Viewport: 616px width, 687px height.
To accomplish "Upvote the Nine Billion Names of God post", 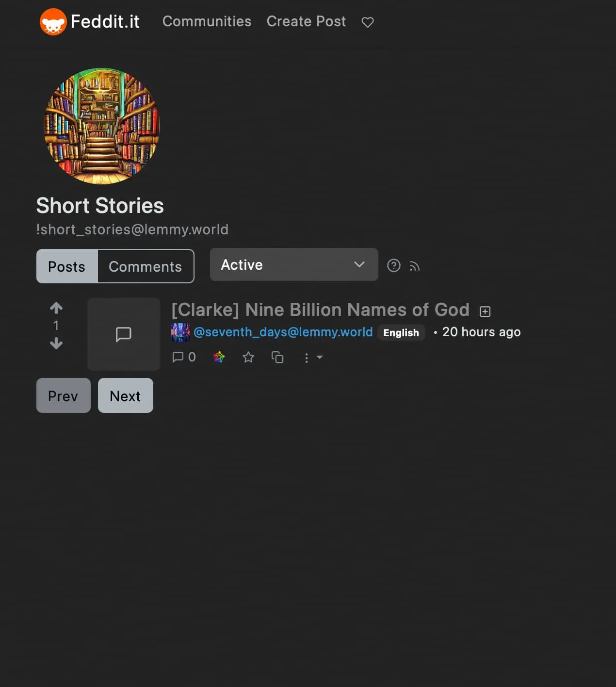I will click(56, 308).
